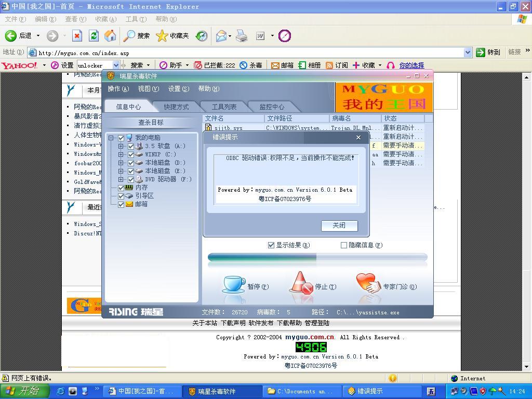Expand the 本地磁盘 (E:) node
532x399 pixels.
pyautogui.click(x=121, y=171)
